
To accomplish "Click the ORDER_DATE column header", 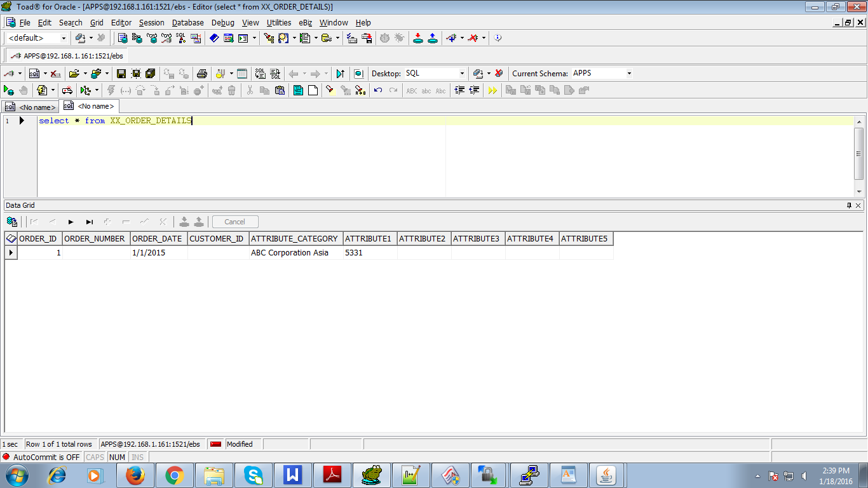I will click(x=159, y=239).
